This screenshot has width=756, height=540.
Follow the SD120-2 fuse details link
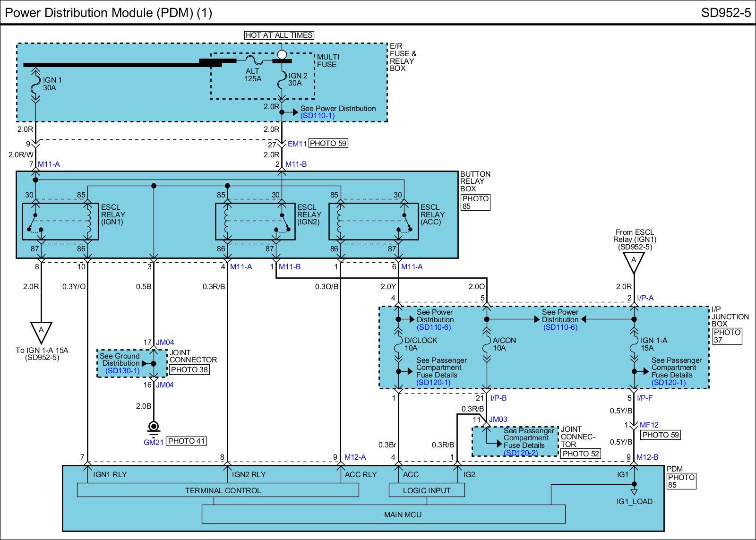tap(521, 453)
